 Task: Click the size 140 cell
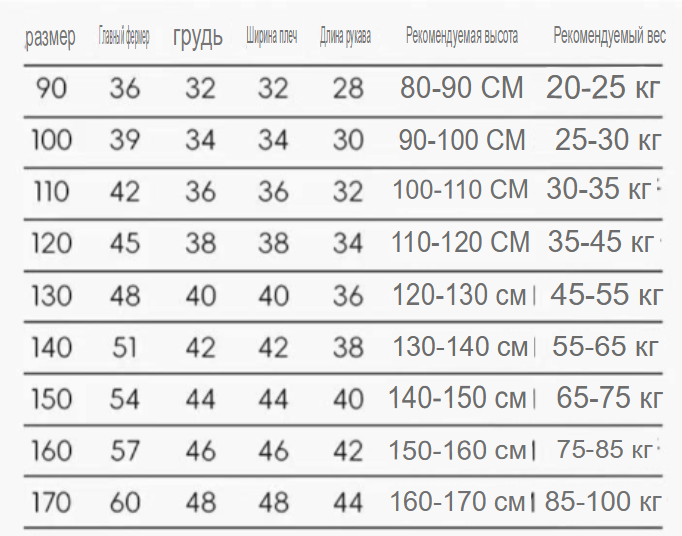52,348
